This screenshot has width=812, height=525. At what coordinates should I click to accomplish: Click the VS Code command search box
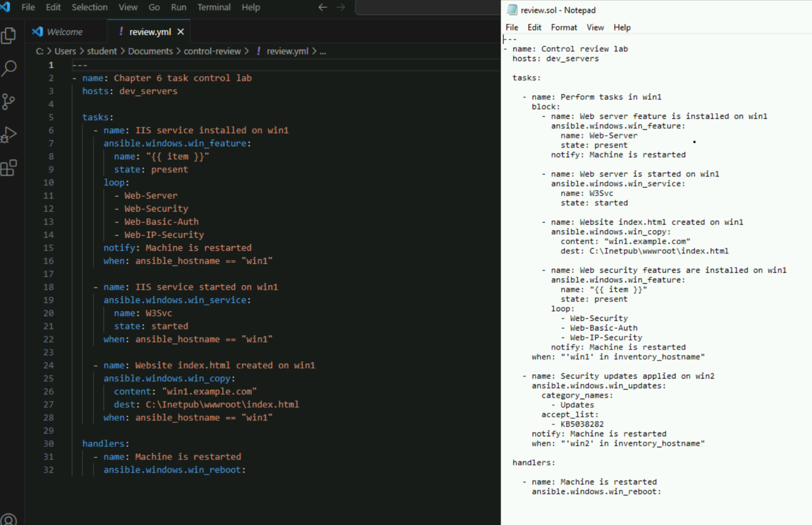coord(427,7)
